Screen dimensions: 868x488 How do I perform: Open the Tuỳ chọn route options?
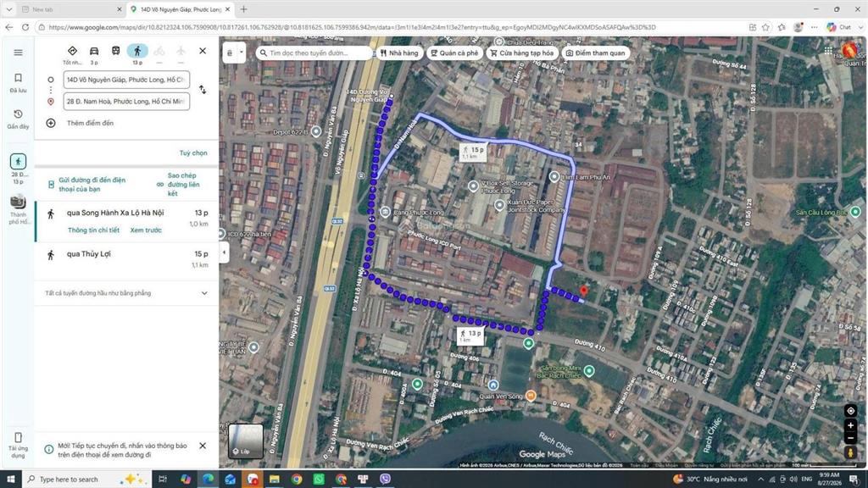tap(193, 152)
